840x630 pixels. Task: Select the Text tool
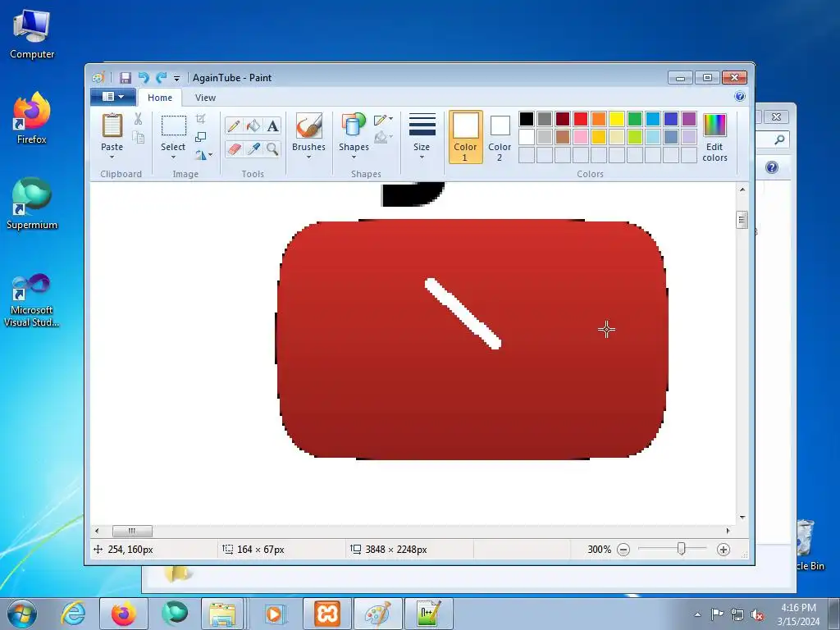click(272, 126)
